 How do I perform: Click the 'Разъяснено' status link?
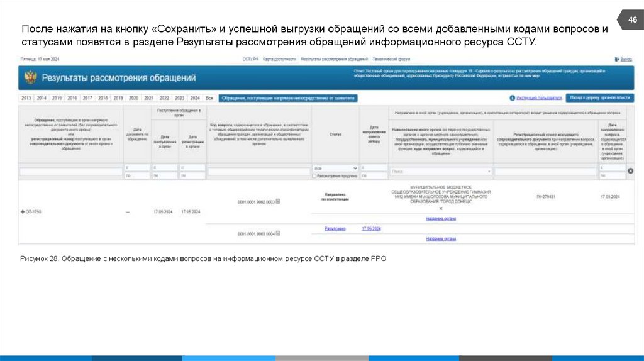pyautogui.click(x=335, y=229)
